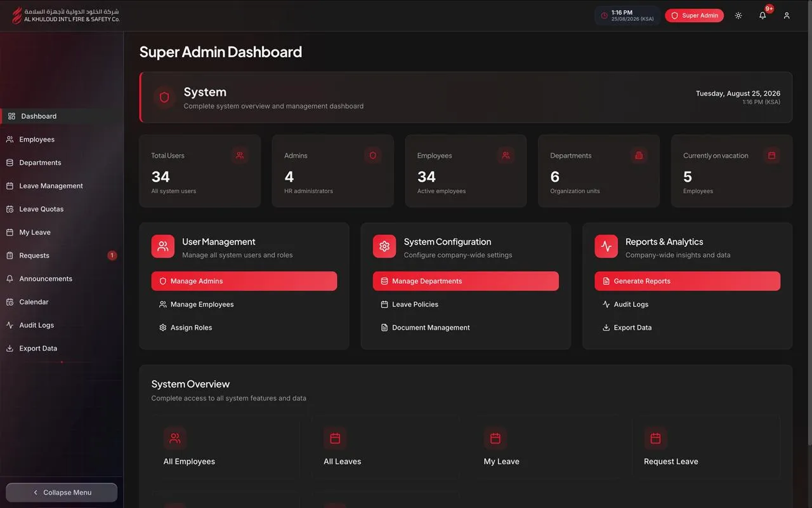Click the Admins count 4
The height and width of the screenshot is (508, 812).
click(289, 177)
